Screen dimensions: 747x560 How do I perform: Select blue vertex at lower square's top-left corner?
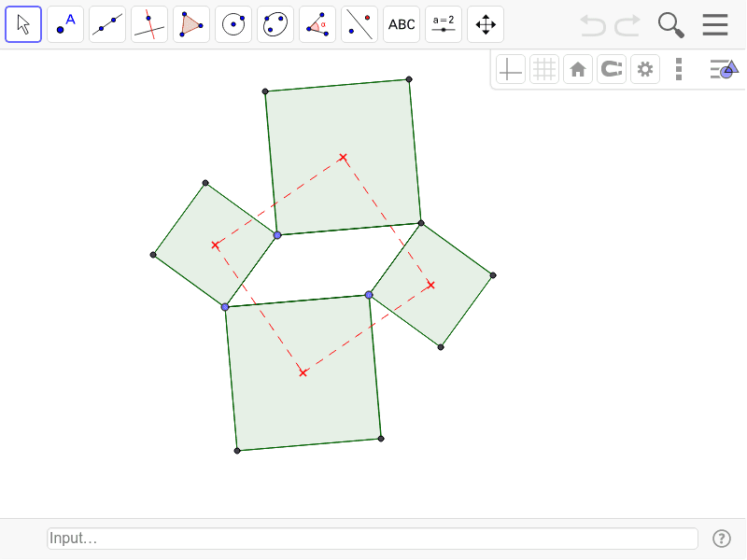point(225,307)
